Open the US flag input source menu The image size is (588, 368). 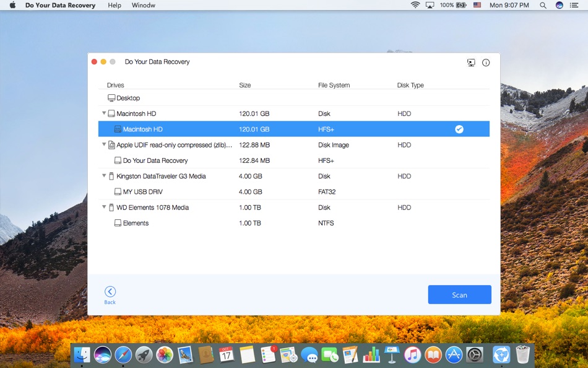(477, 5)
